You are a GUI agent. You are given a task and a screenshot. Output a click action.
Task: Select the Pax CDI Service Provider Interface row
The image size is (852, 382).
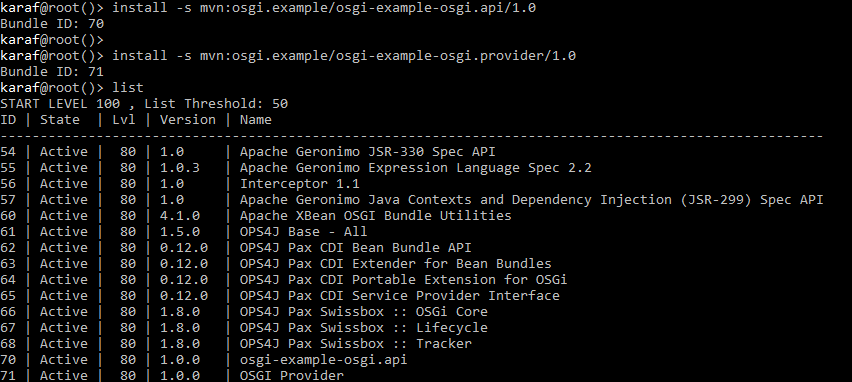tap(280, 295)
